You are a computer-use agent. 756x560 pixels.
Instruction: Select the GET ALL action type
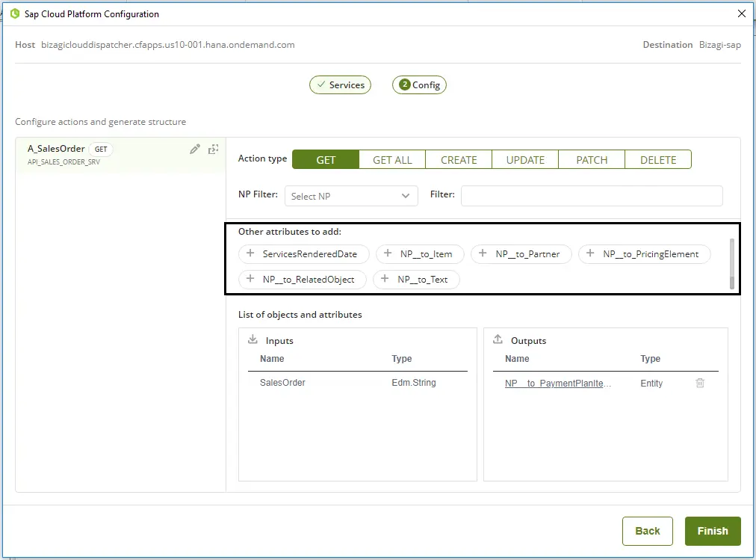click(392, 160)
